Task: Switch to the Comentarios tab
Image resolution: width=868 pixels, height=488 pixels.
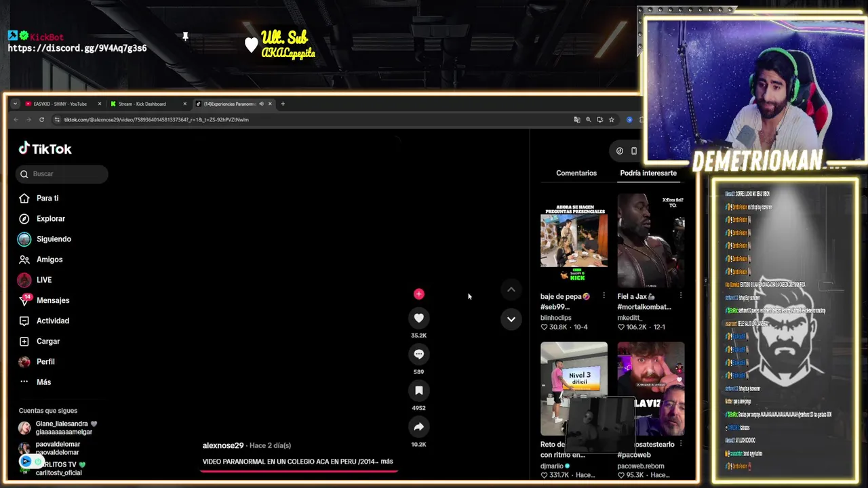Action: (x=576, y=173)
